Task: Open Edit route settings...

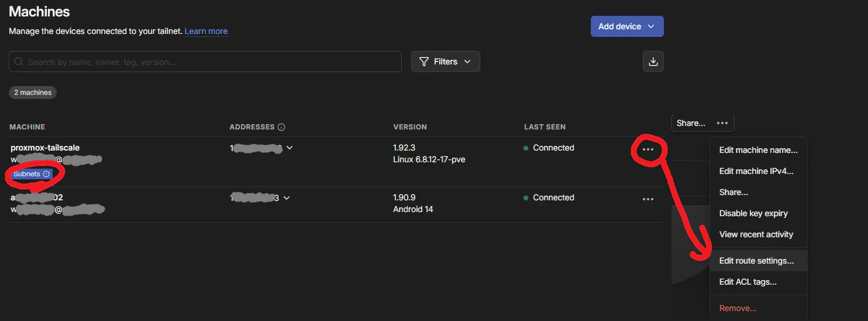Action: pyautogui.click(x=758, y=261)
